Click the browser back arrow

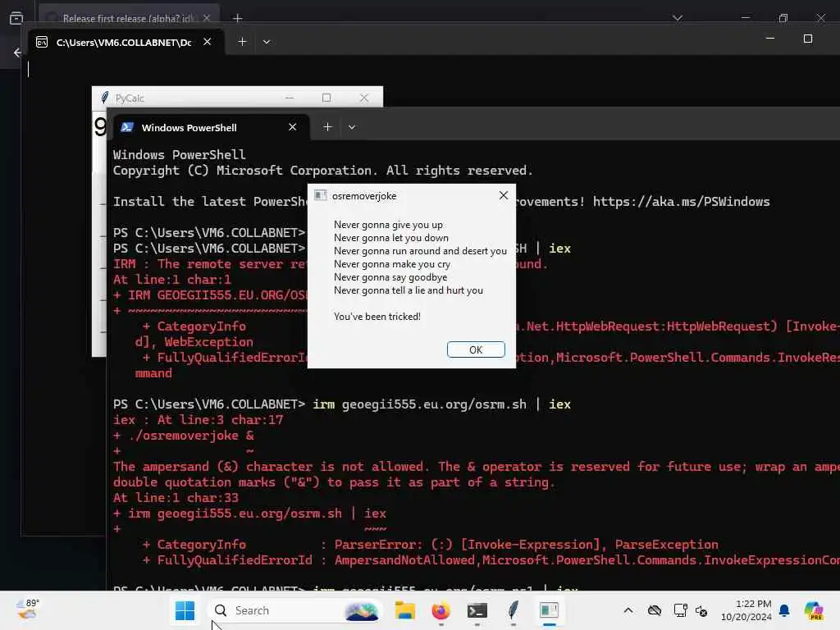(x=18, y=52)
